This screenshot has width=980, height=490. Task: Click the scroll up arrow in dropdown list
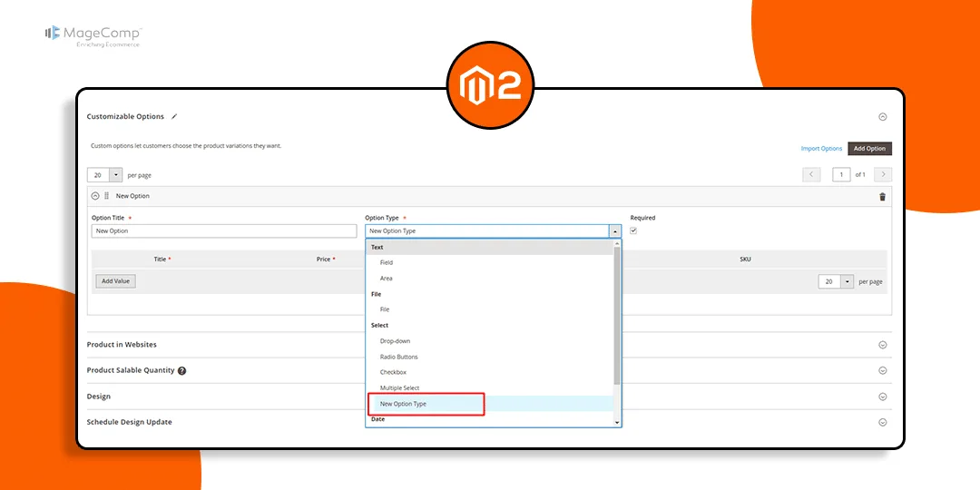point(618,243)
